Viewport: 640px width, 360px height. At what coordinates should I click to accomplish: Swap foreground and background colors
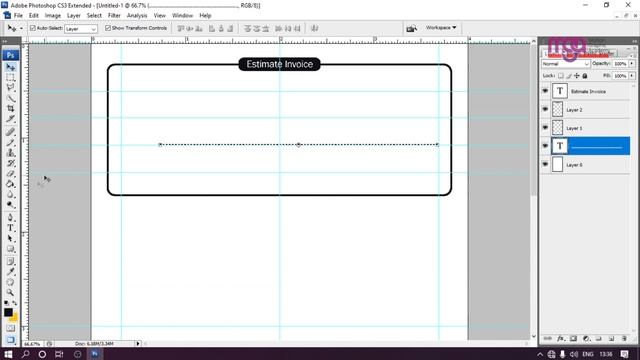15,303
